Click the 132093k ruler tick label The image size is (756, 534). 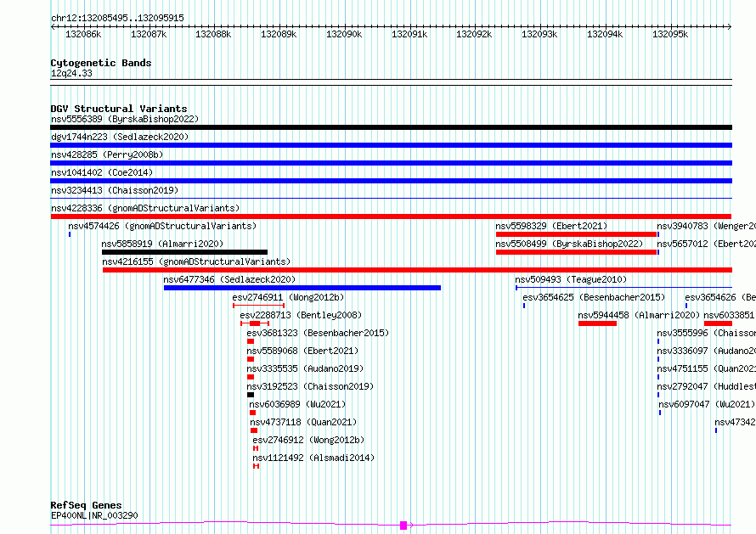[539, 35]
